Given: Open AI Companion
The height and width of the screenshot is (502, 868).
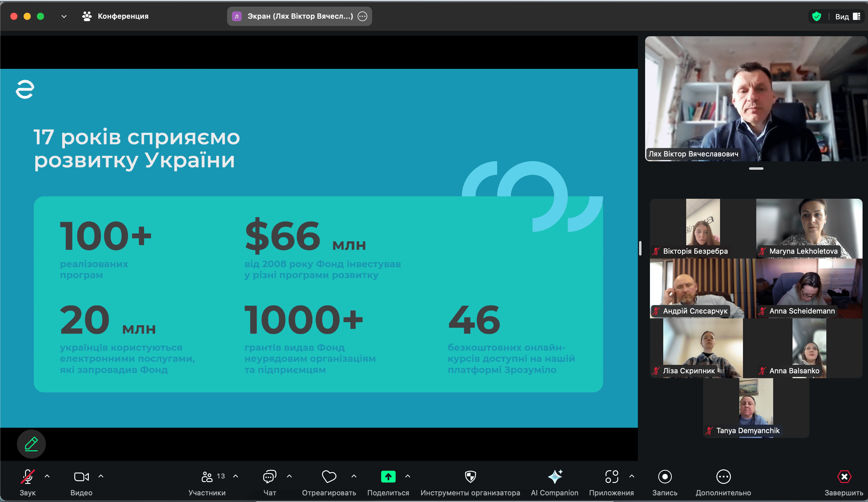Looking at the screenshot, I should 555,477.
